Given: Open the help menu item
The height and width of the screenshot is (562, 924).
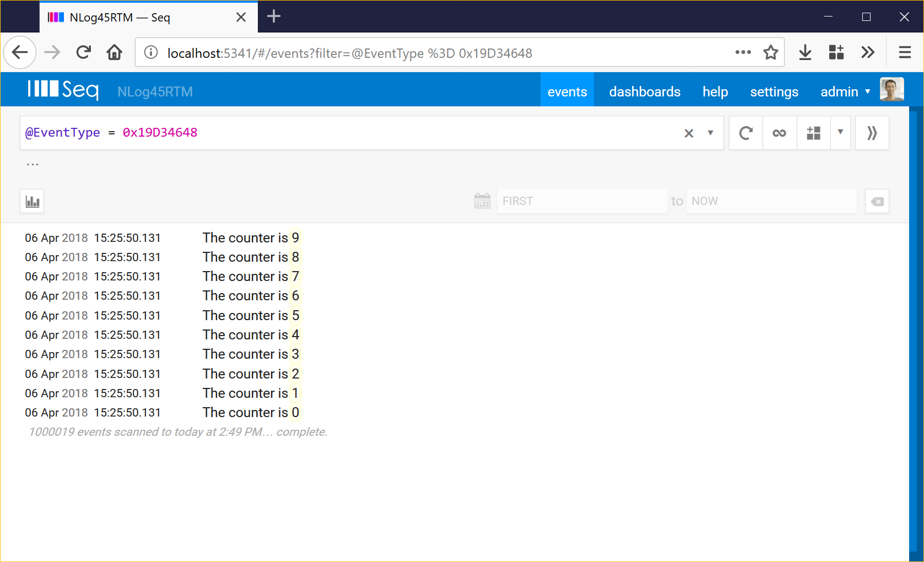Looking at the screenshot, I should coord(715,91).
